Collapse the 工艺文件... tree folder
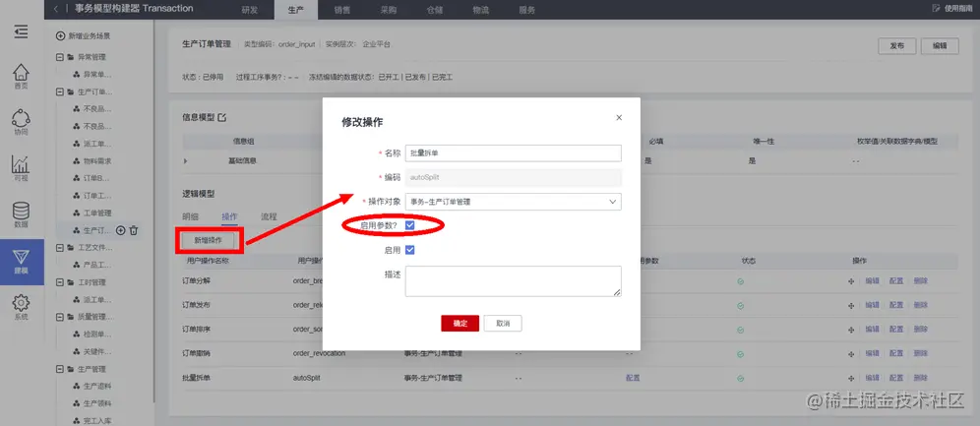Screen dimensions: 980x426 [x=60, y=247]
